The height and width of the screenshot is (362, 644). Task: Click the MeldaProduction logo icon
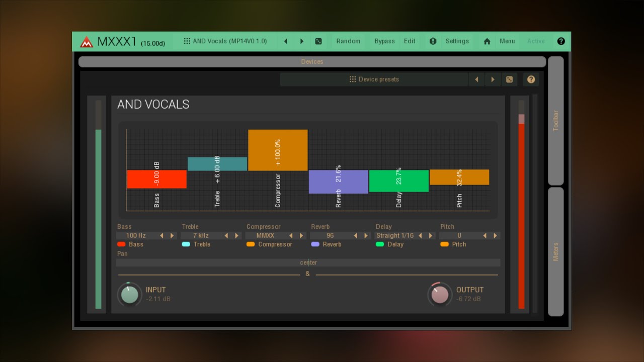(x=87, y=42)
